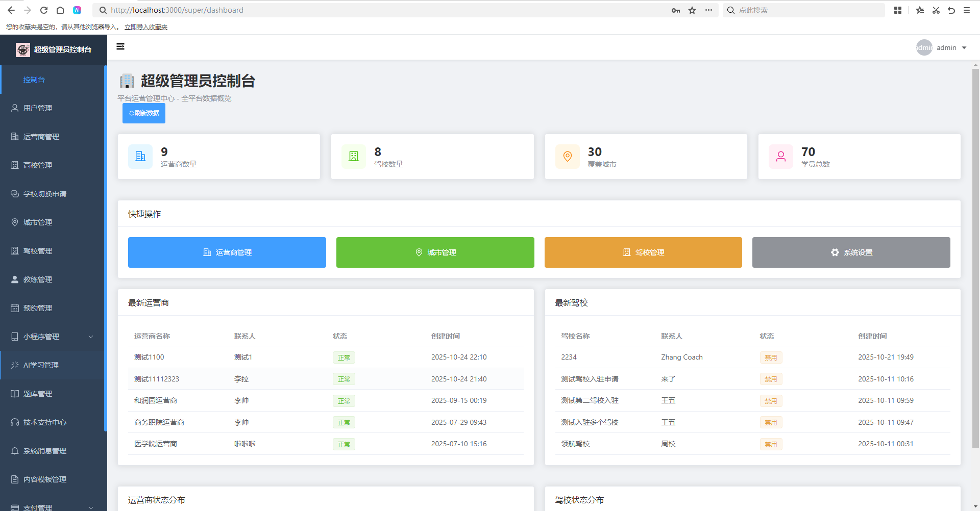
Task: Click the 刷新数据 refresh button
Action: (x=144, y=113)
